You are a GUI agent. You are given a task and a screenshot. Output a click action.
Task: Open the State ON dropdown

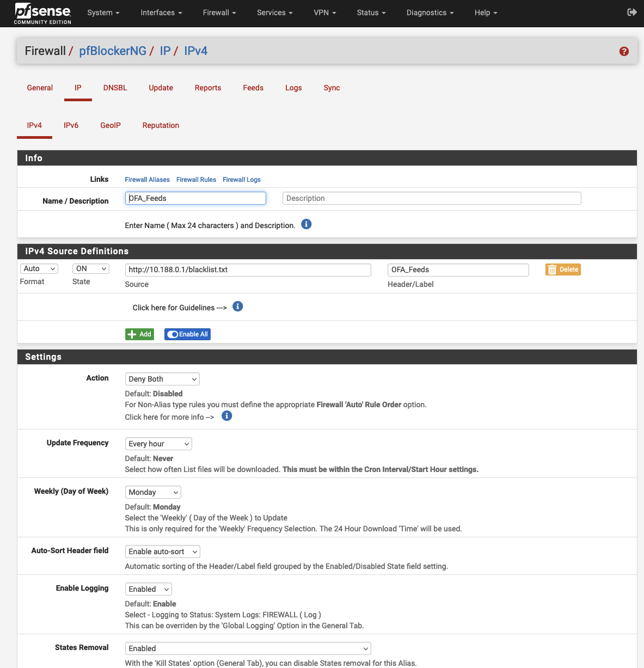(x=91, y=269)
